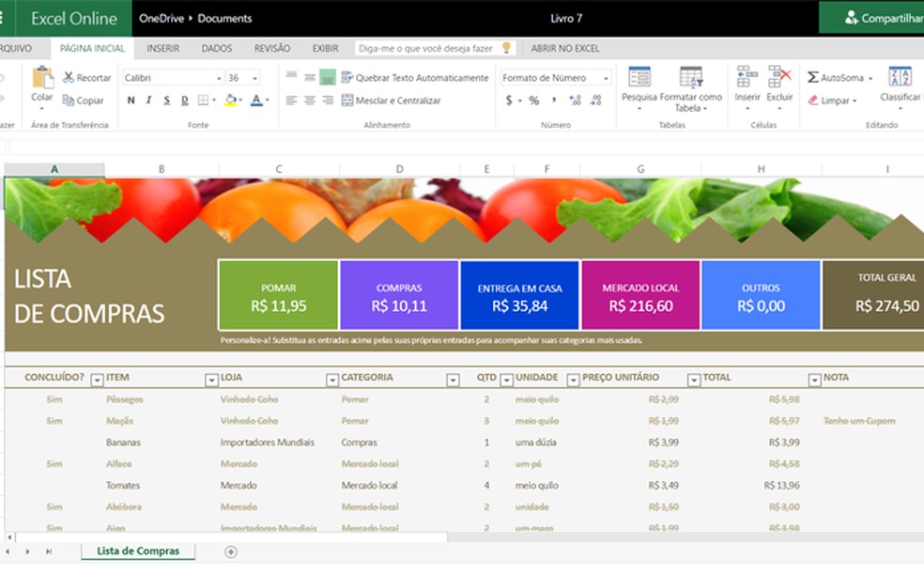924x576 pixels.
Task: Click the AutoSoma sigma icon
Action: 813,78
